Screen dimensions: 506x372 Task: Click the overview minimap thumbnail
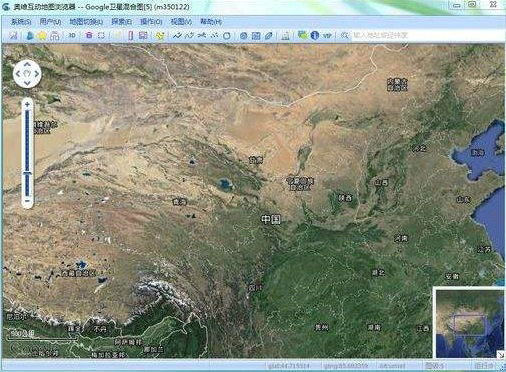(470, 323)
